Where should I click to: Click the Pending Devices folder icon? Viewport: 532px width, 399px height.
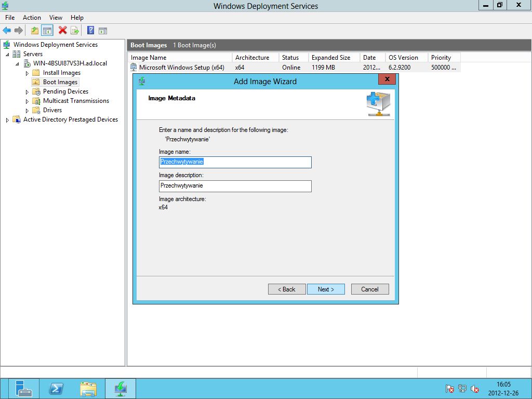pyautogui.click(x=36, y=91)
